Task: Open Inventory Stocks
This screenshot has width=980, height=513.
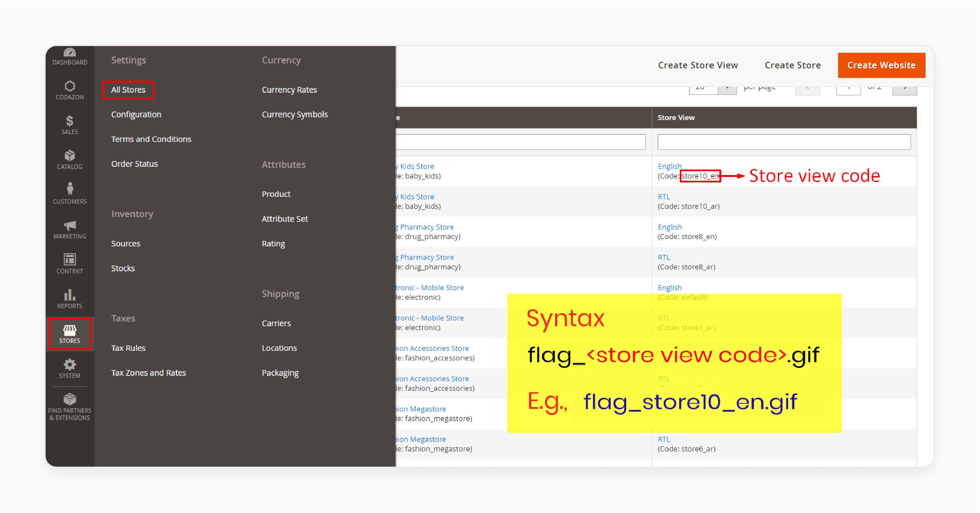Action: pyautogui.click(x=123, y=268)
